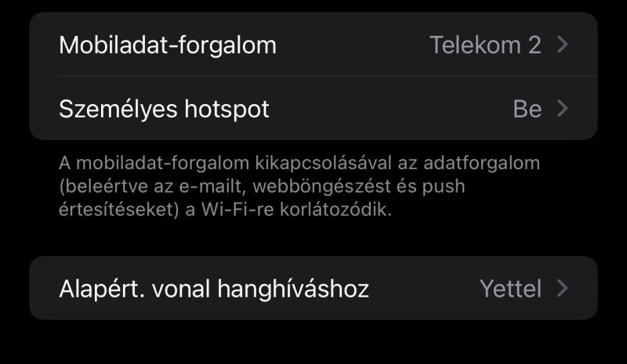
Task: Open the Mobiladat-forgalom row
Action: point(313,44)
